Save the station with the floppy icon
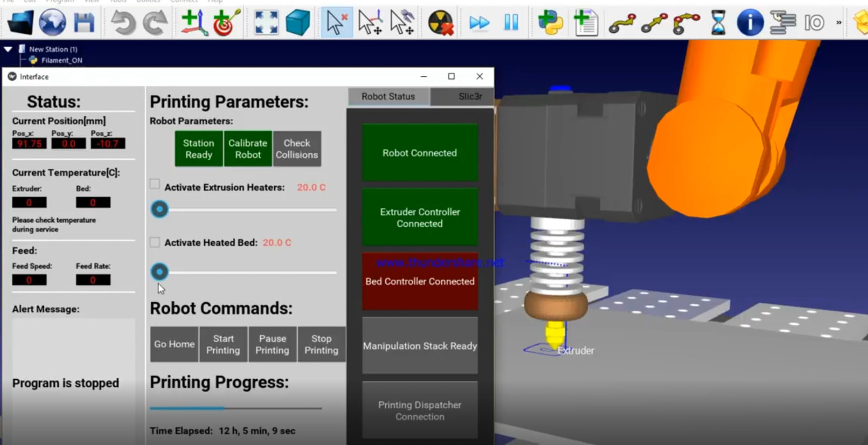This screenshot has width=868, height=445. 84,22
